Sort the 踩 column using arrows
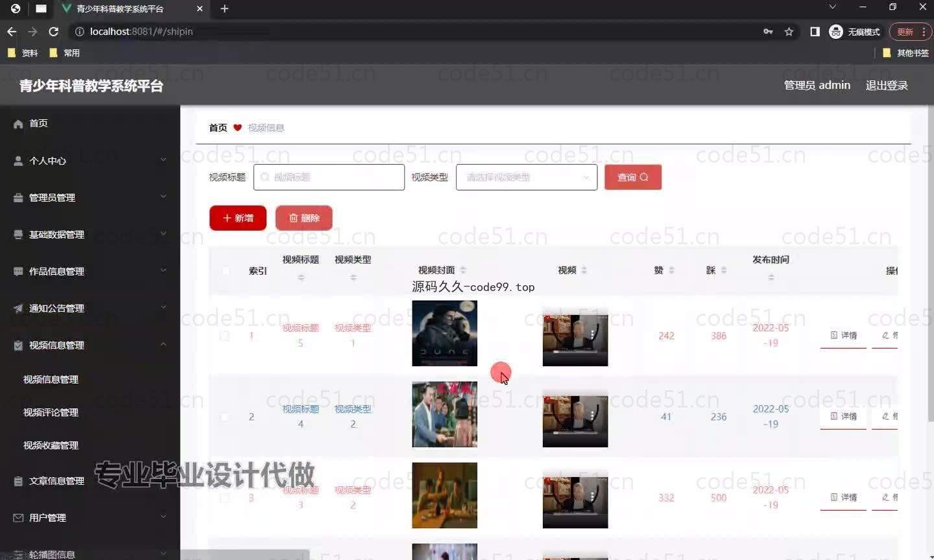This screenshot has width=934, height=560. tap(724, 270)
